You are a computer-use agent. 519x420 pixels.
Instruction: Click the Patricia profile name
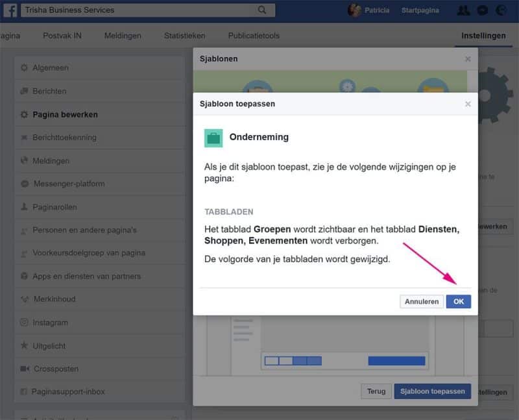coord(377,10)
